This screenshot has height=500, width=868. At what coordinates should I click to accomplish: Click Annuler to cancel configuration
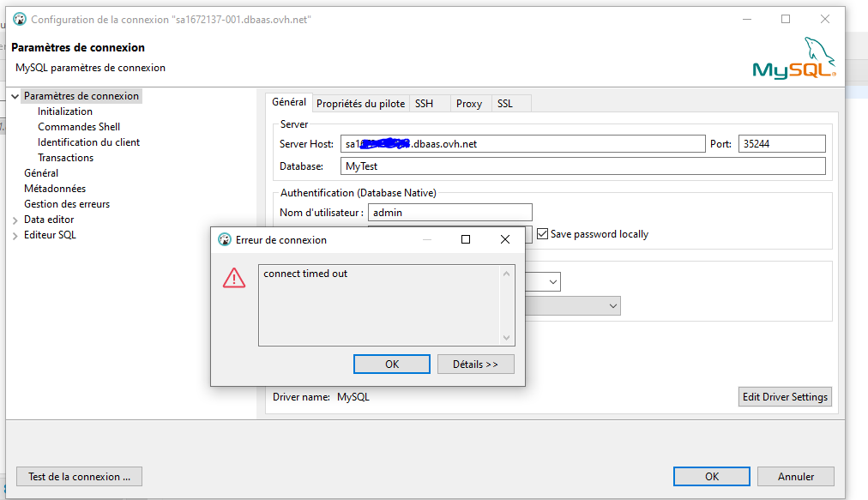click(x=796, y=477)
